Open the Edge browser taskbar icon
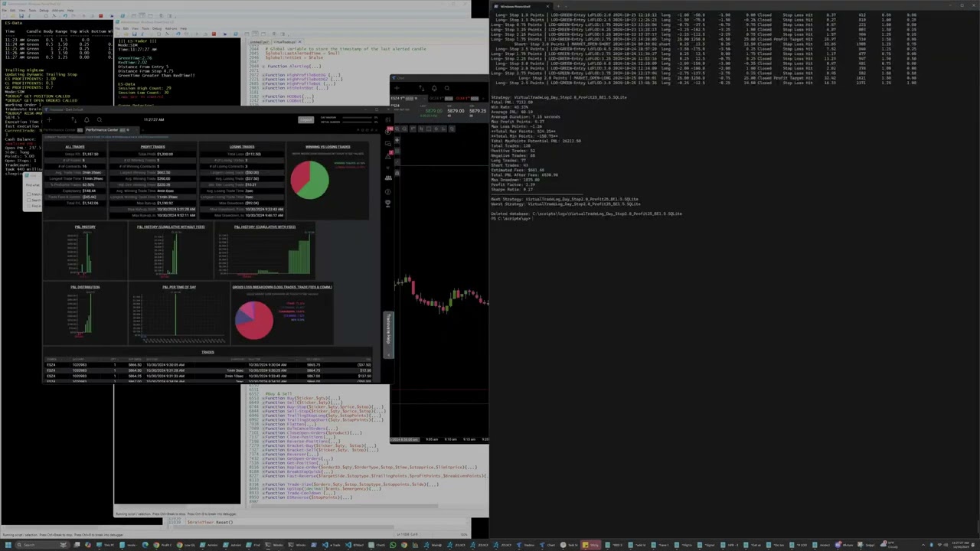 (x=145, y=545)
